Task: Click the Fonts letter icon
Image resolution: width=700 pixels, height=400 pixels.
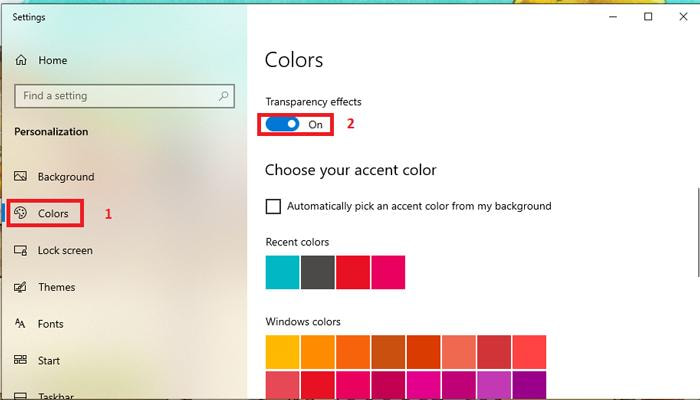Action: click(x=20, y=323)
